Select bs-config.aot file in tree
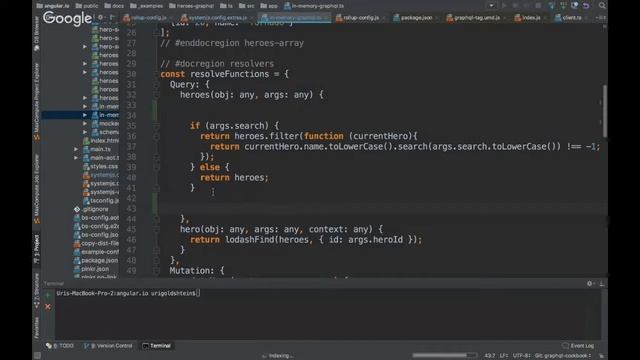640x360 pixels. pos(96,218)
